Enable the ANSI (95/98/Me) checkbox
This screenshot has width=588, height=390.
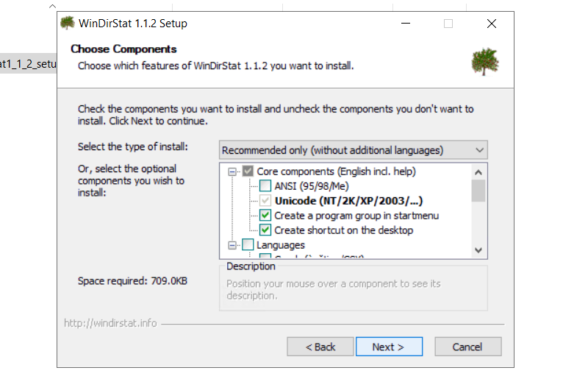[x=265, y=186]
